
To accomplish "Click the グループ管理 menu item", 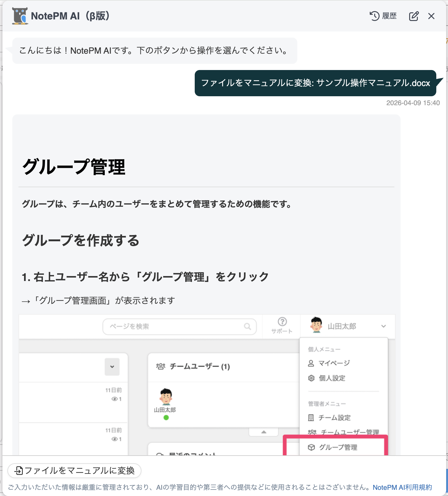I will [338, 447].
